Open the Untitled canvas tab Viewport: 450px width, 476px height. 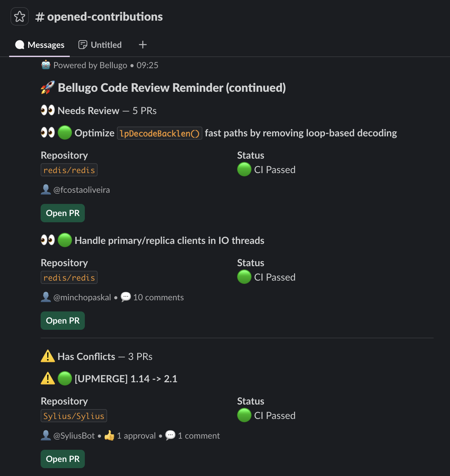[100, 45]
